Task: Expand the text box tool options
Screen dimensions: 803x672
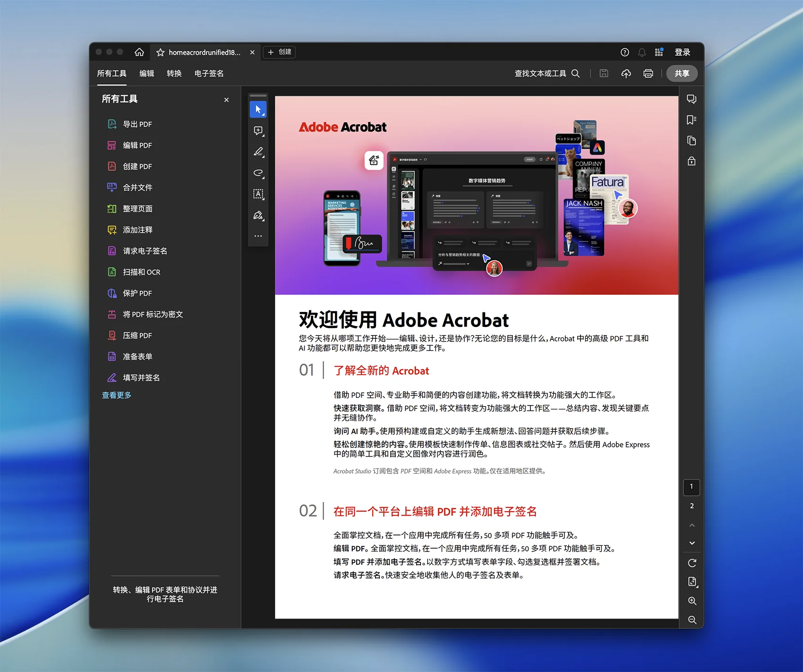Action: (x=258, y=194)
